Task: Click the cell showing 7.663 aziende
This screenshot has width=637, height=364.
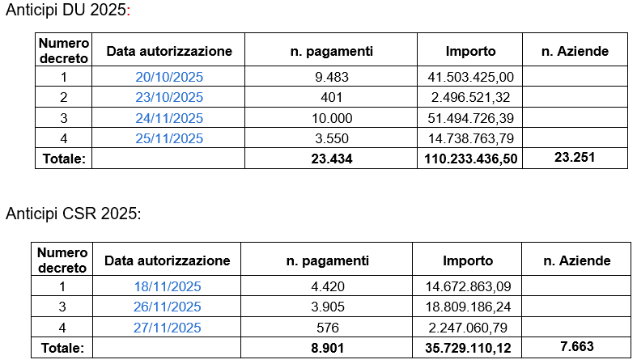Action: [x=576, y=346]
